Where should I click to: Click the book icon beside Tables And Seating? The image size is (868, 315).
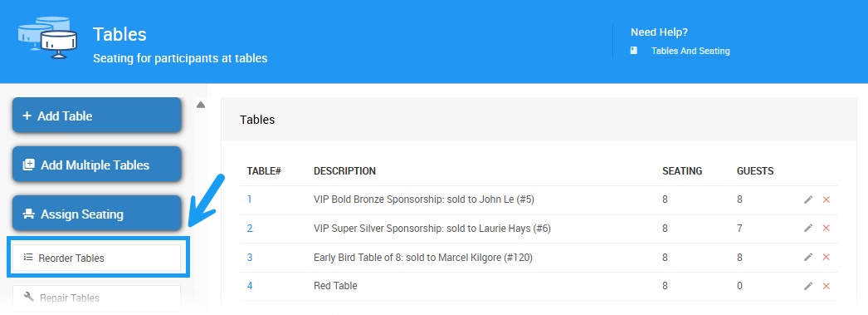coord(634,51)
